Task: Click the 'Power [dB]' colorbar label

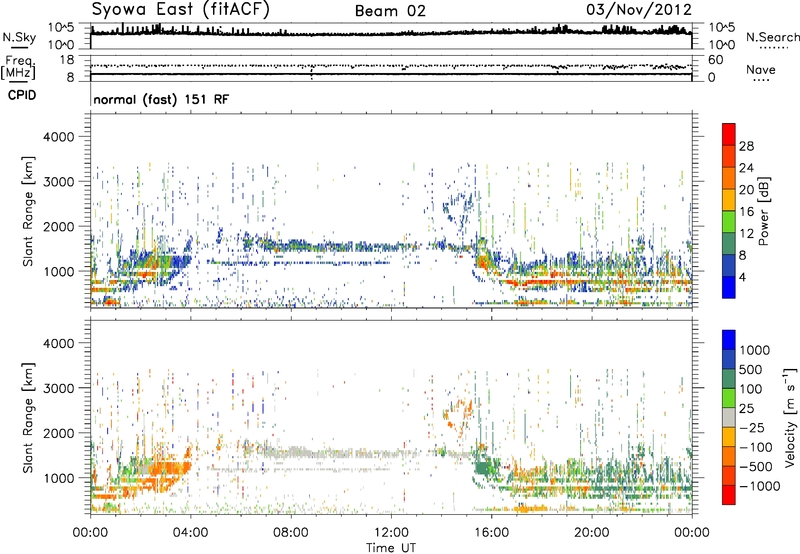Action: point(763,211)
